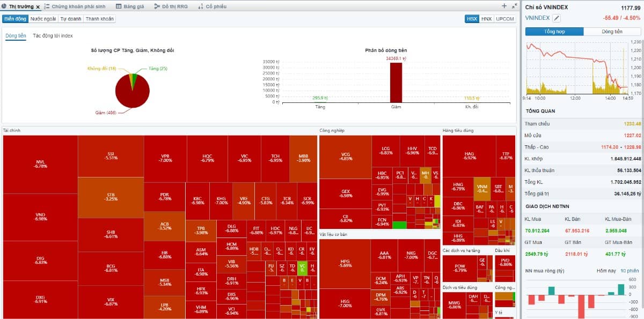This screenshot has width=644, height=319.
Task: Open the ACB -3.52% tile
Action: pos(165,226)
